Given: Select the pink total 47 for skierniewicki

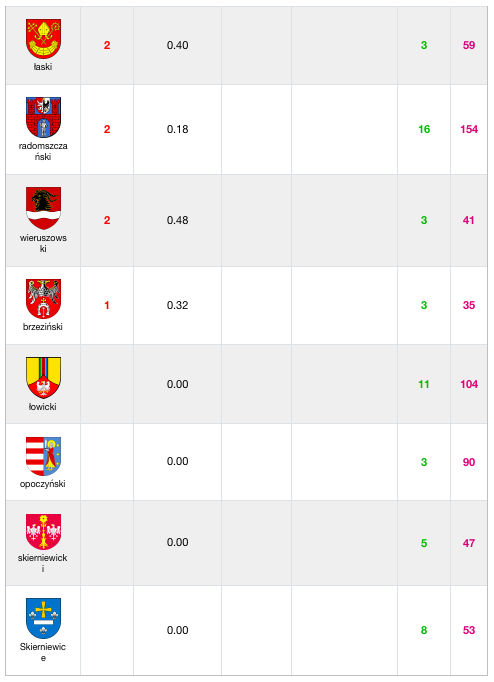Looking at the screenshot, I should pos(469,543).
